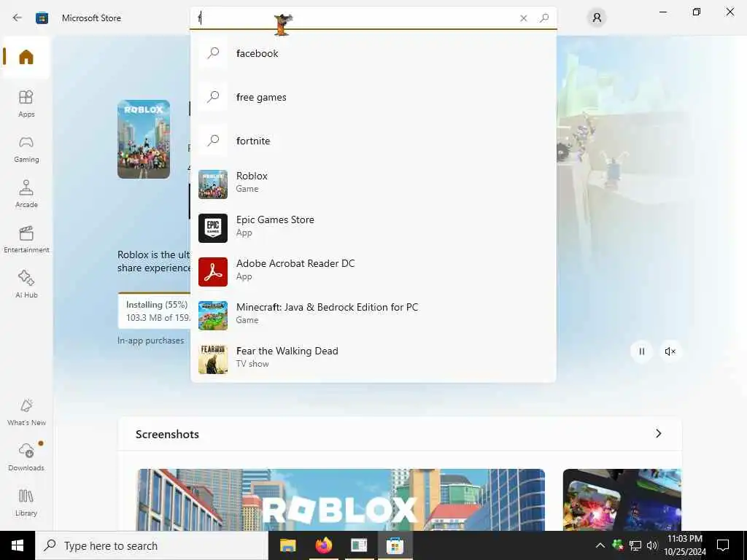Open Firefox from the taskbar
The image size is (747, 560).
pyautogui.click(x=323, y=545)
